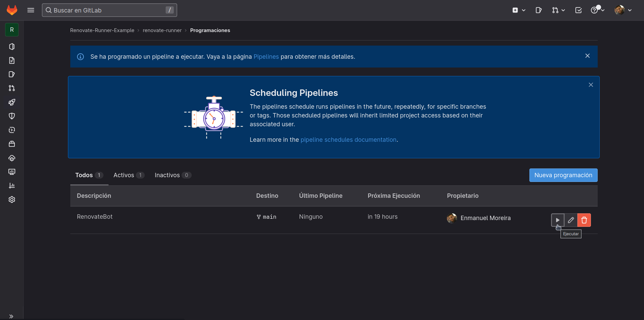
Task: Click Programaciones breadcrumb
Action: pos(210,30)
